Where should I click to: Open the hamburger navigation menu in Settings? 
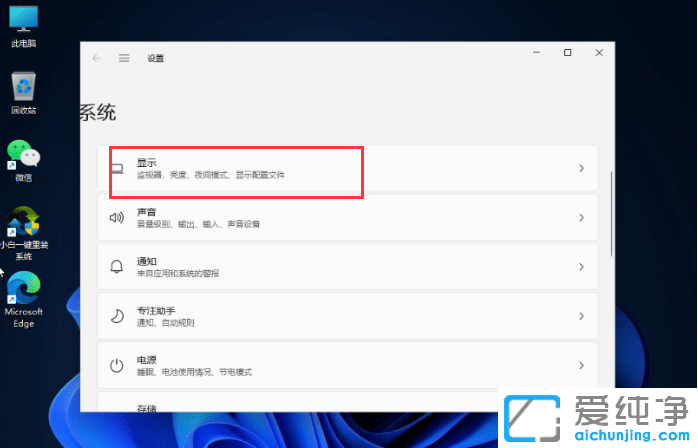[x=124, y=58]
